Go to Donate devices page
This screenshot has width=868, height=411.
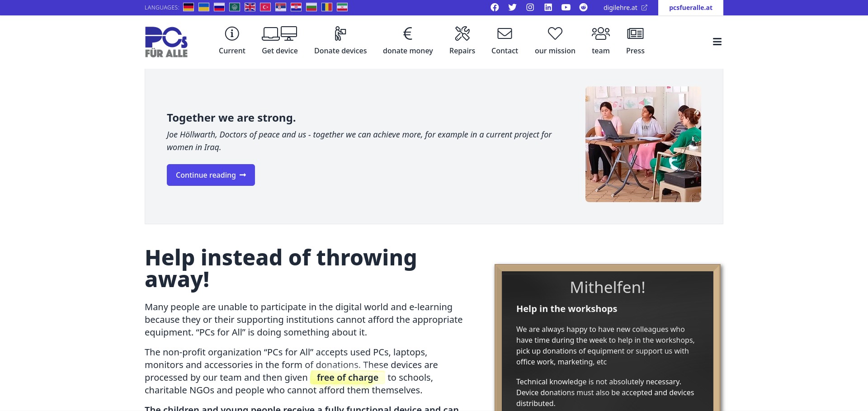tap(340, 41)
